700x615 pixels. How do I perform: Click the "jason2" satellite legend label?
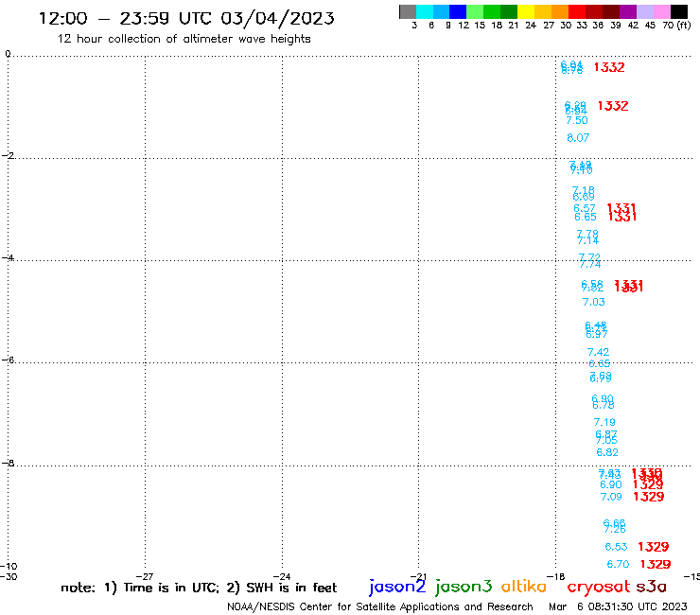397,587
